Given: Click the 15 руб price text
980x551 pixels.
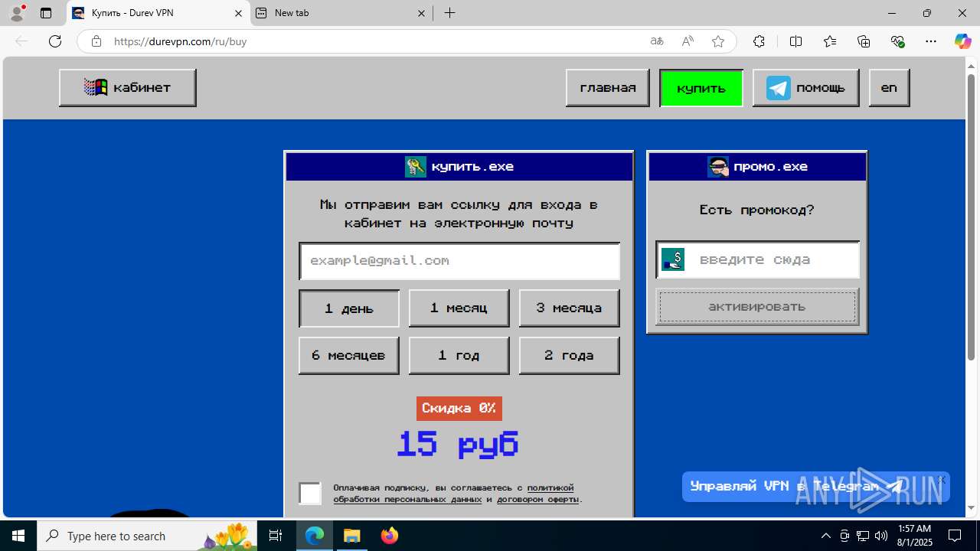Looking at the screenshot, I should click(458, 444).
